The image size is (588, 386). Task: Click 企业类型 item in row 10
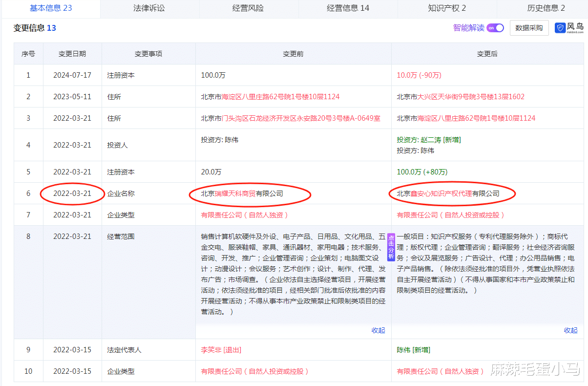click(x=121, y=371)
